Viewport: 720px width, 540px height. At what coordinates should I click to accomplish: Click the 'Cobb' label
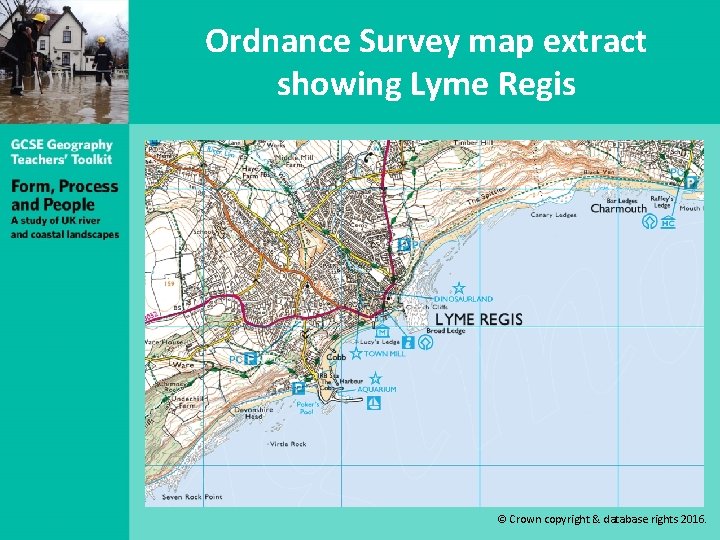[336, 357]
